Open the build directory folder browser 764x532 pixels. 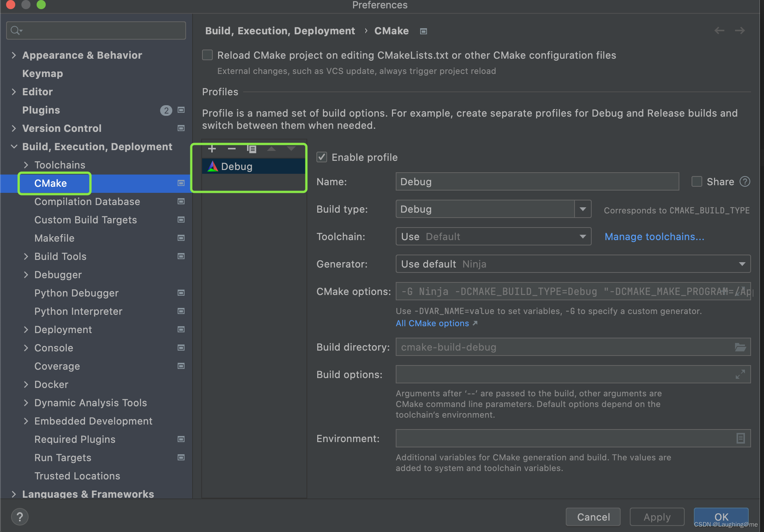point(740,347)
